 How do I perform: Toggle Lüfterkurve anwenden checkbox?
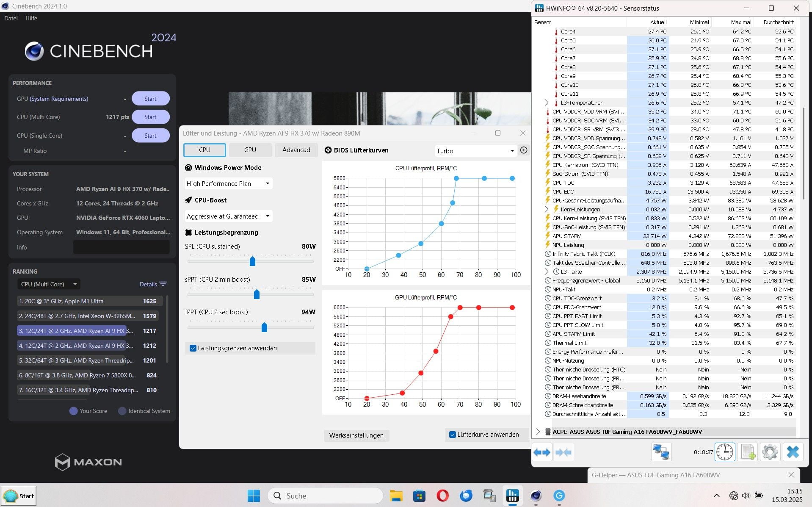point(453,435)
